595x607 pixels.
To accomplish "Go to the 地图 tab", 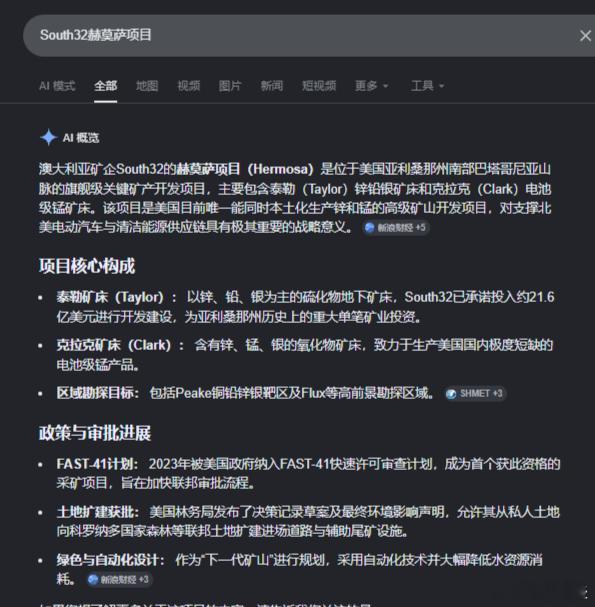I will 147,86.
